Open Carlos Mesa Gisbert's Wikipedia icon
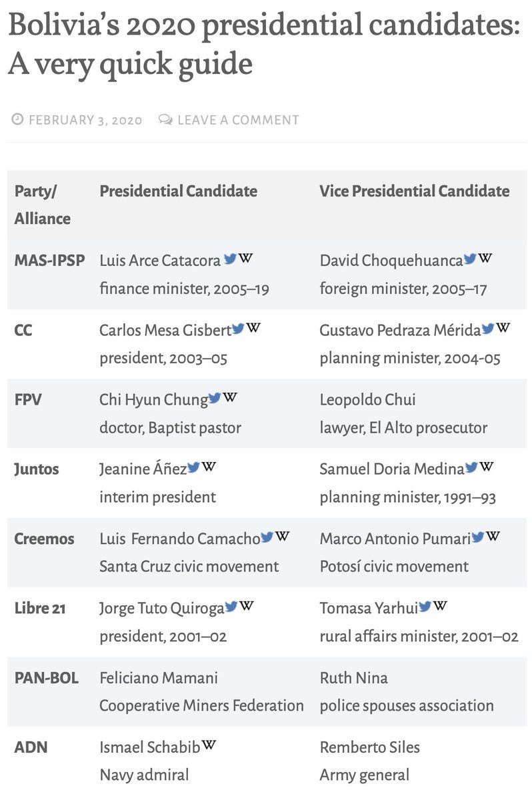The image size is (532, 800). click(253, 327)
